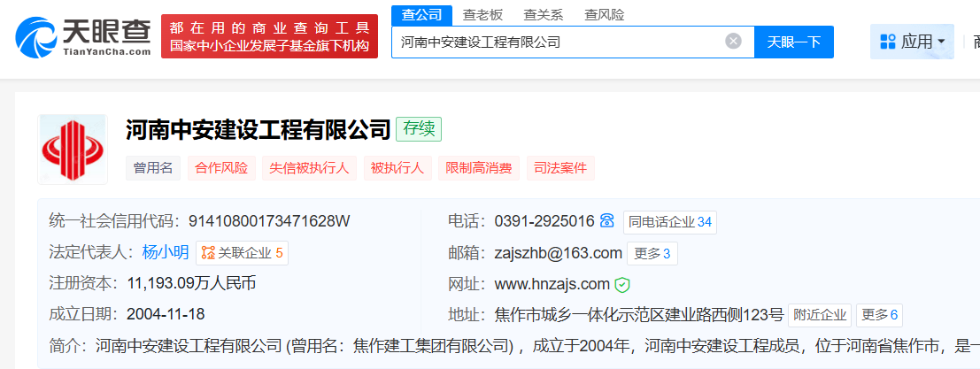The height and width of the screenshot is (369, 980).
Task: Open the 司法案件 tag
Action: (x=560, y=168)
